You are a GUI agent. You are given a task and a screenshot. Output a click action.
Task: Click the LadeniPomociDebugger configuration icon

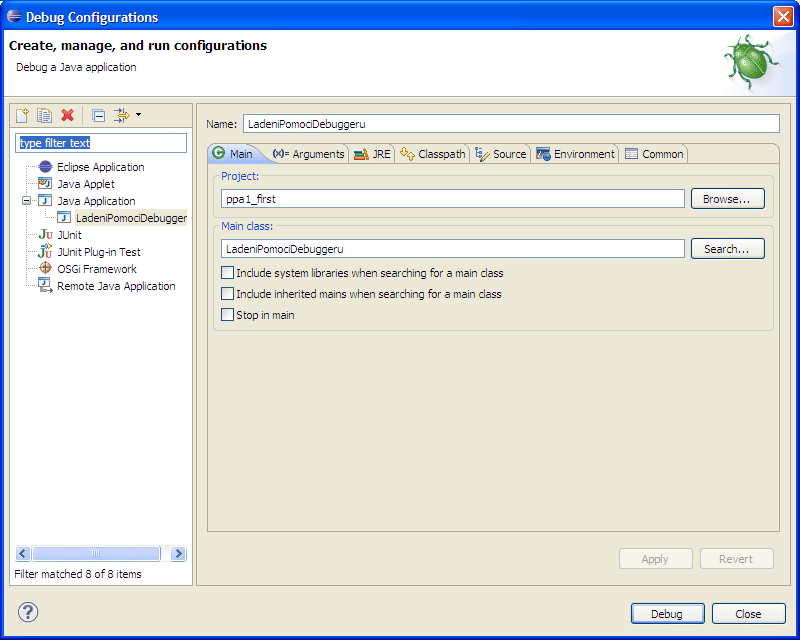click(64, 217)
